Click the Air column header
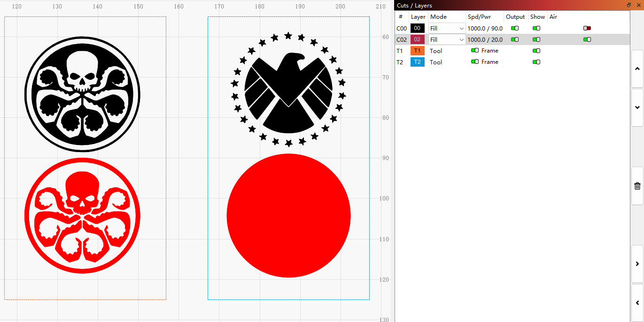The height and width of the screenshot is (322, 644). (553, 17)
